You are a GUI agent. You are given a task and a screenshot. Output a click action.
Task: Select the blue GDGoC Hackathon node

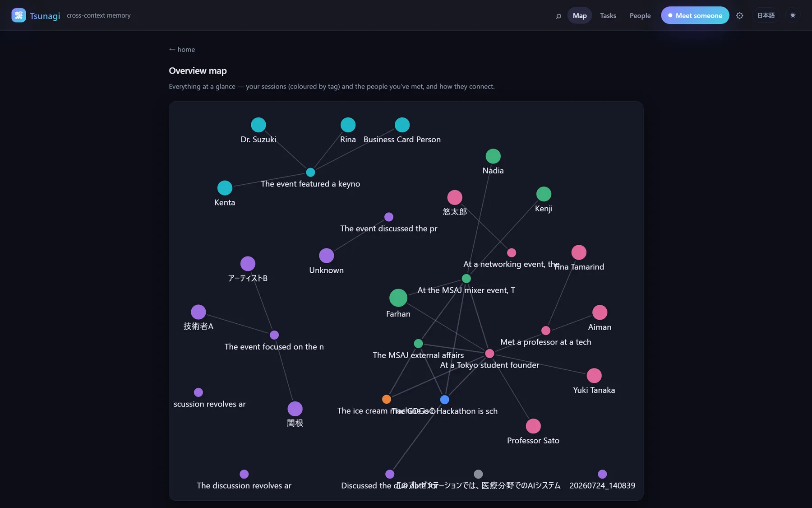pos(445,400)
